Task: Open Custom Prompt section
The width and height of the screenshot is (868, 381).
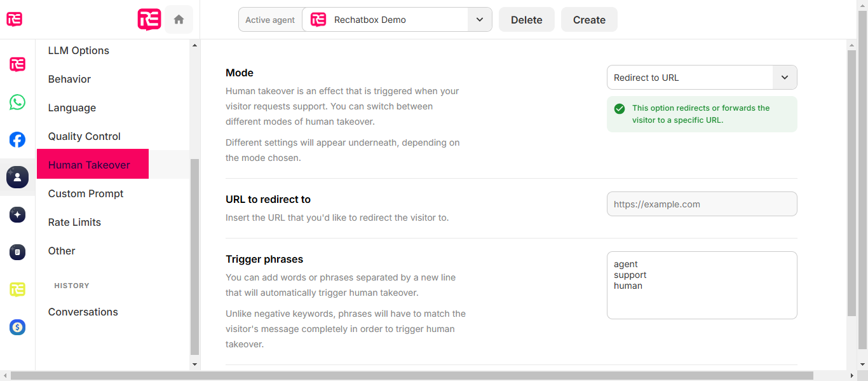Action: point(86,193)
